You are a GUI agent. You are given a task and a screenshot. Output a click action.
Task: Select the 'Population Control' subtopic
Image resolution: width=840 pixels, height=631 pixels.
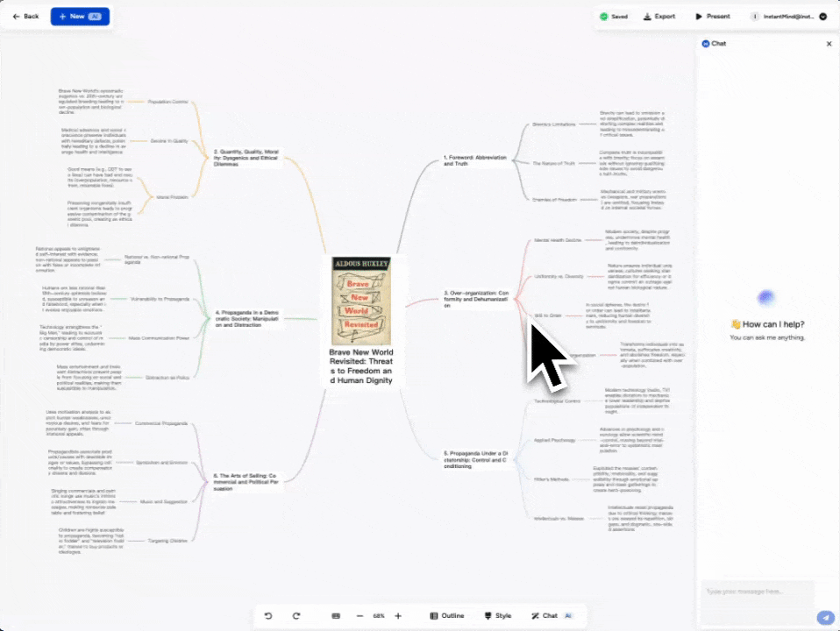167,102
